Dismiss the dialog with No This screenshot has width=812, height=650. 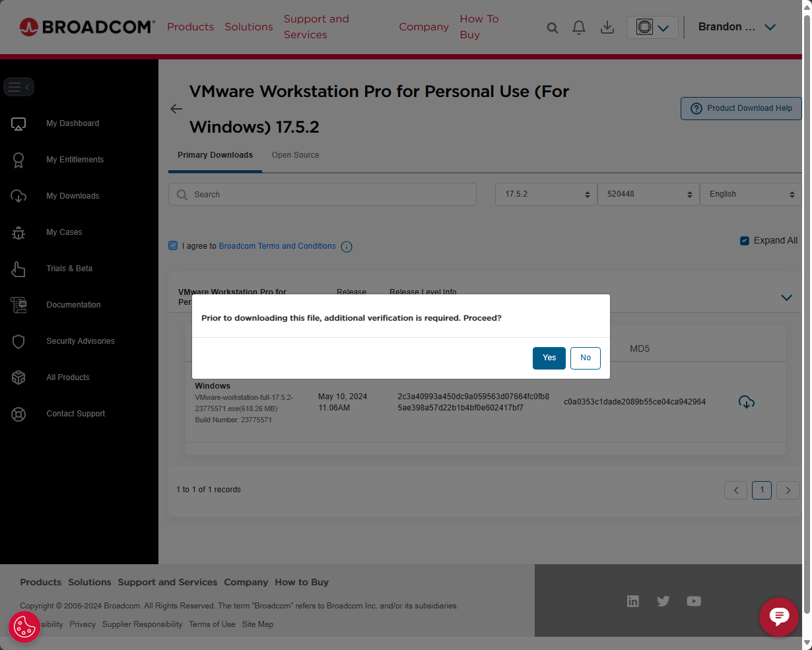(x=586, y=358)
